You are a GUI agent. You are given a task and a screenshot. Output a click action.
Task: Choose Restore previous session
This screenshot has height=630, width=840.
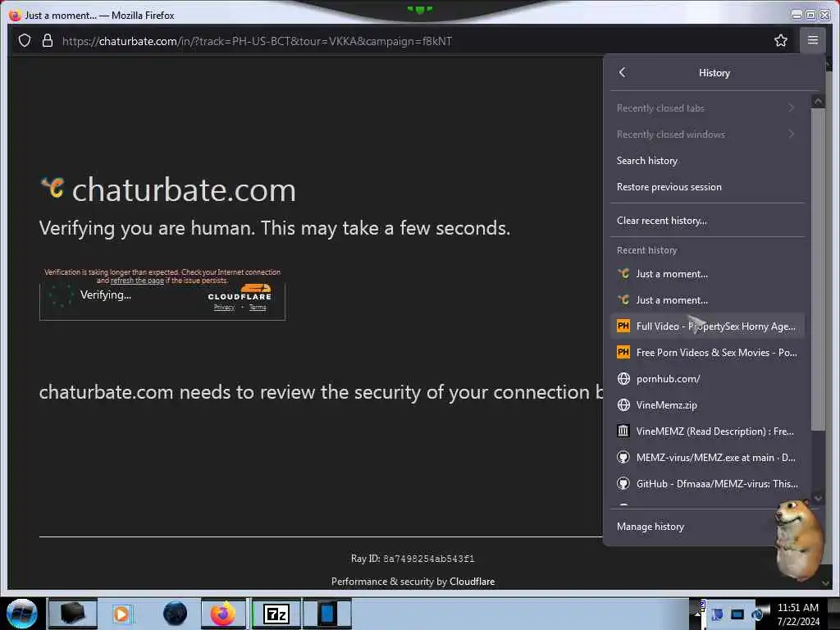[707, 187]
